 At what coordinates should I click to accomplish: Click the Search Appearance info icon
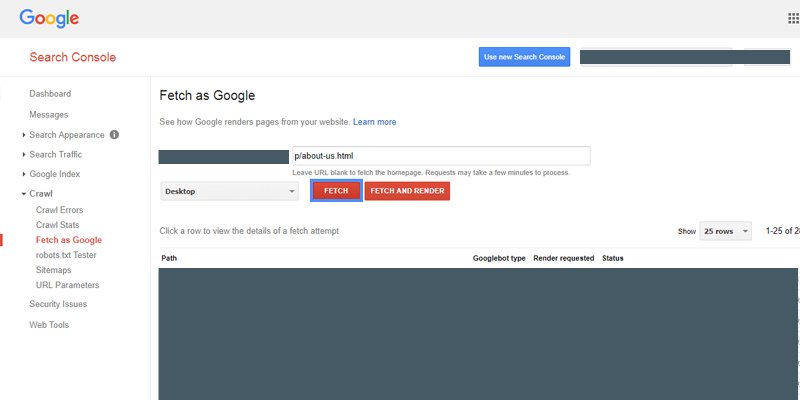point(114,135)
